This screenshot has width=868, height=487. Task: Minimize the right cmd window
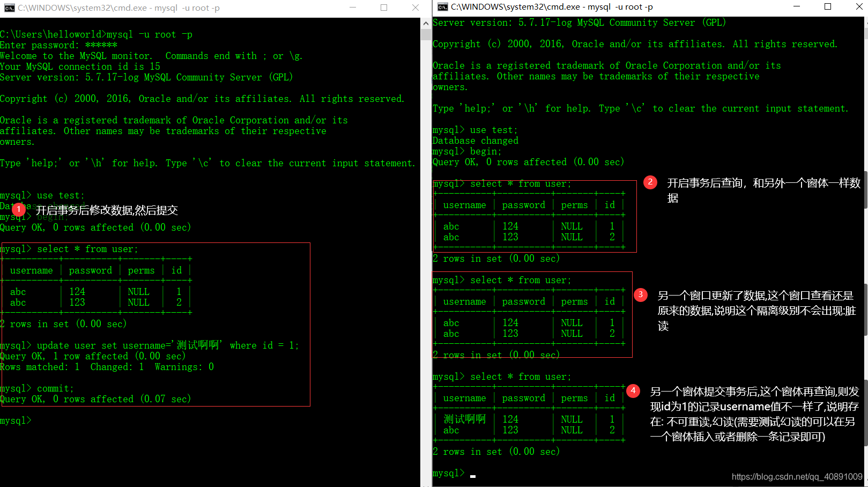click(x=797, y=7)
